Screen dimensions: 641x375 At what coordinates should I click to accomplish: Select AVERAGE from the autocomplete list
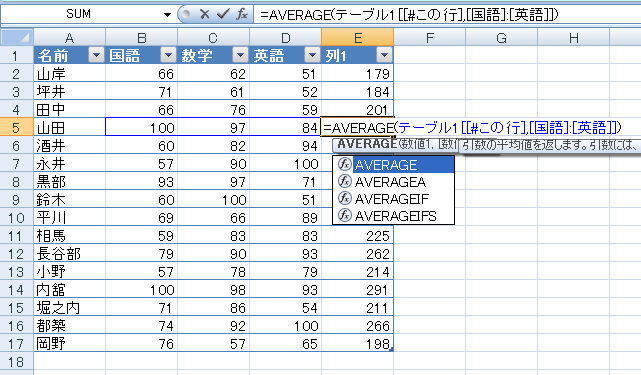pos(394,165)
